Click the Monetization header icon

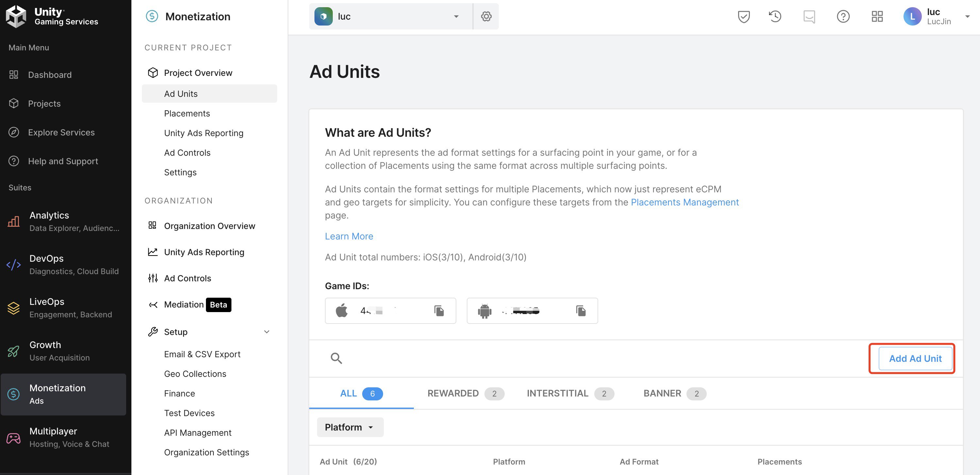click(x=152, y=16)
